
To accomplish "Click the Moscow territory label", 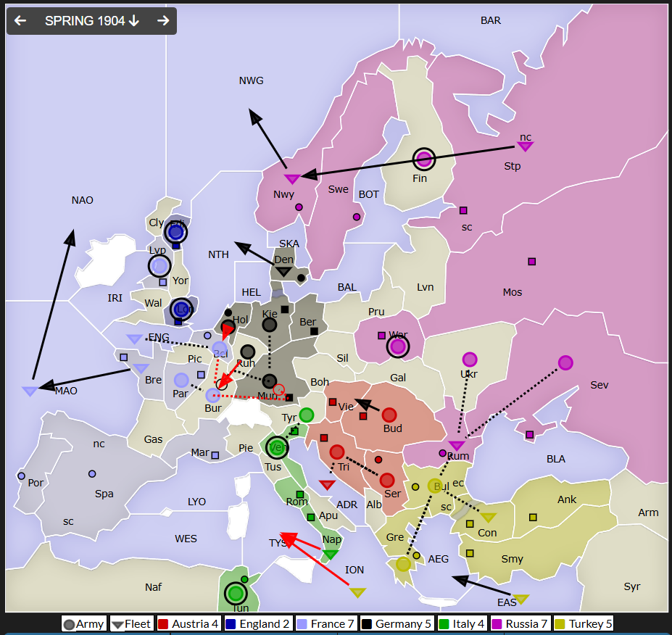I will click(512, 292).
